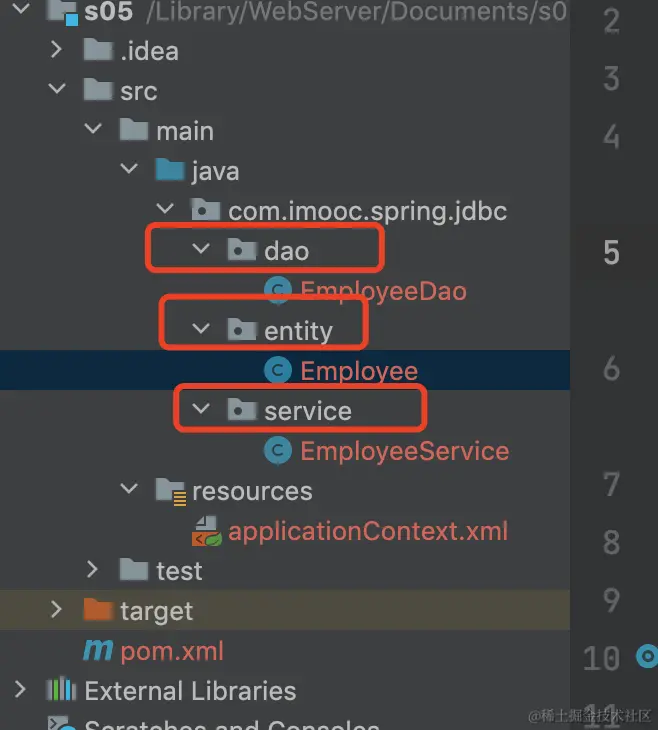658x730 pixels.
Task: Click the Employee class icon
Action: click(x=277, y=371)
